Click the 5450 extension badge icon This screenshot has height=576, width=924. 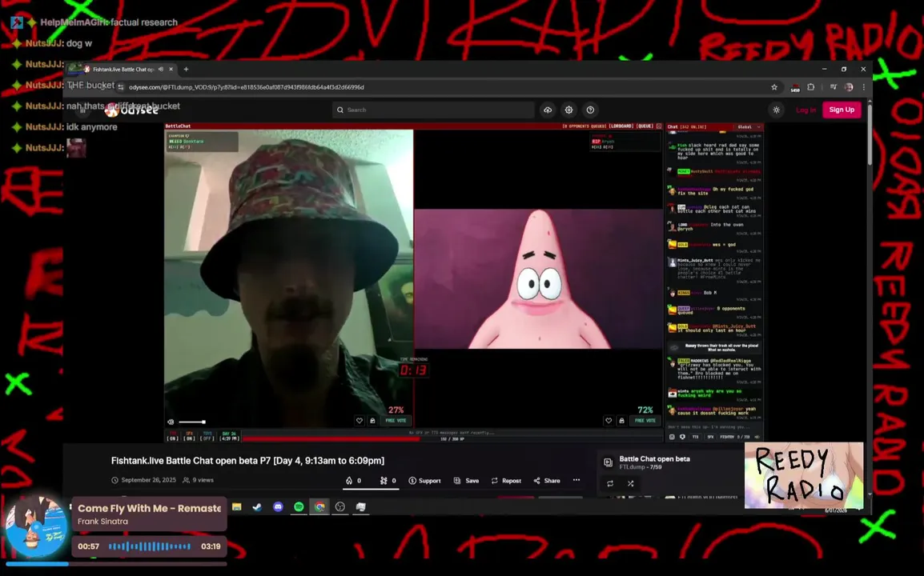pos(794,88)
